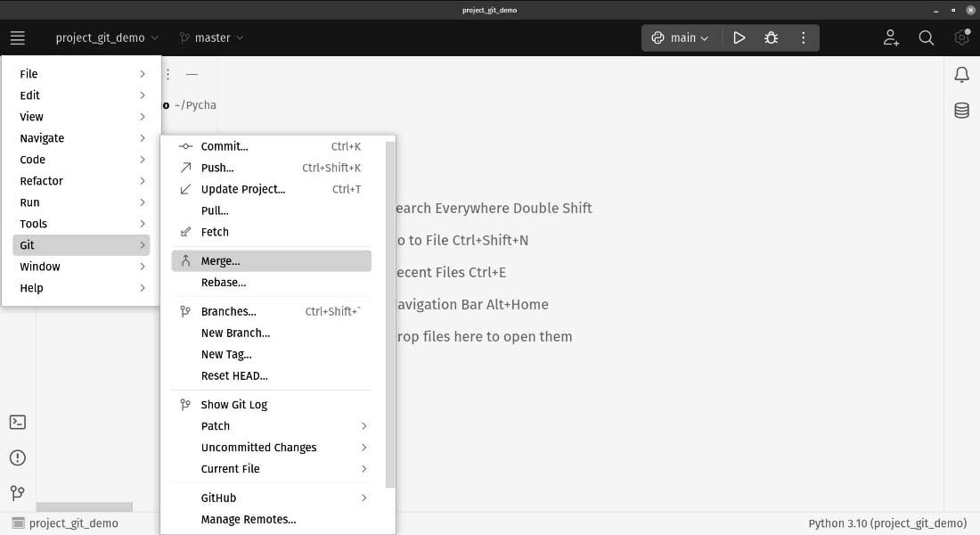
Task: Open master branch dropdown
Action: [x=211, y=38]
